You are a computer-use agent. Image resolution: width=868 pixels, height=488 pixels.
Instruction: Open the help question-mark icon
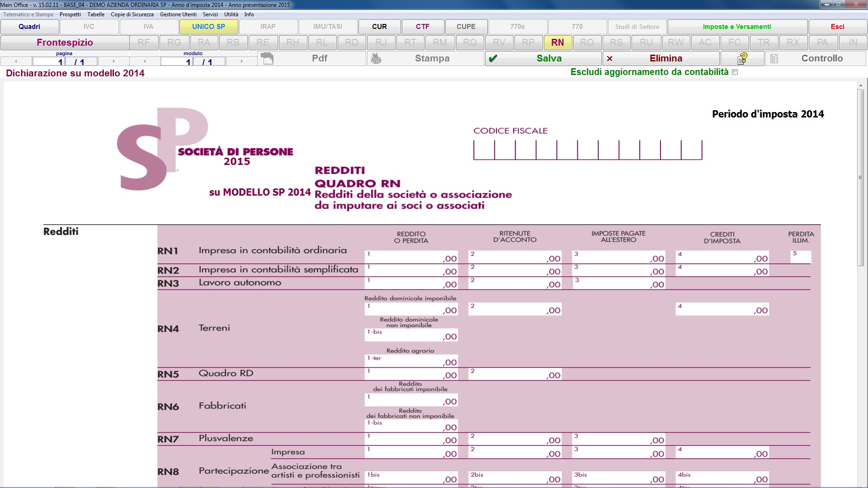[742, 58]
